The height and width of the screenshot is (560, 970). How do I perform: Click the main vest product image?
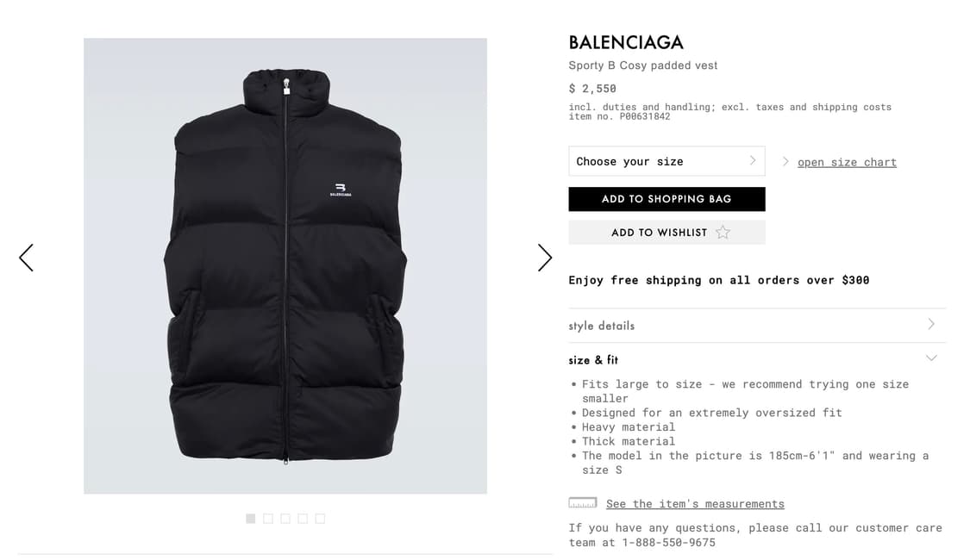285,265
